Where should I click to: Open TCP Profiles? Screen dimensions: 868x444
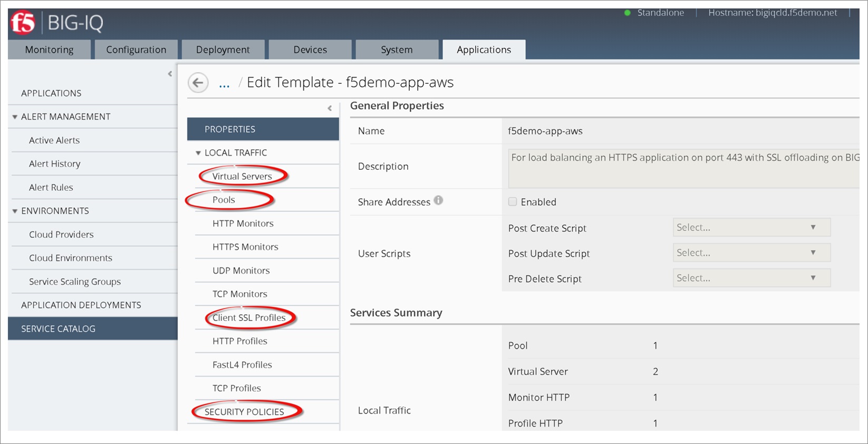(x=237, y=388)
